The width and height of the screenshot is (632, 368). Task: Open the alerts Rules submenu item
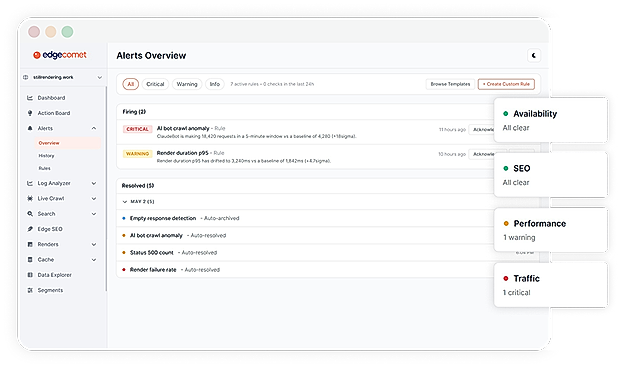(45, 168)
